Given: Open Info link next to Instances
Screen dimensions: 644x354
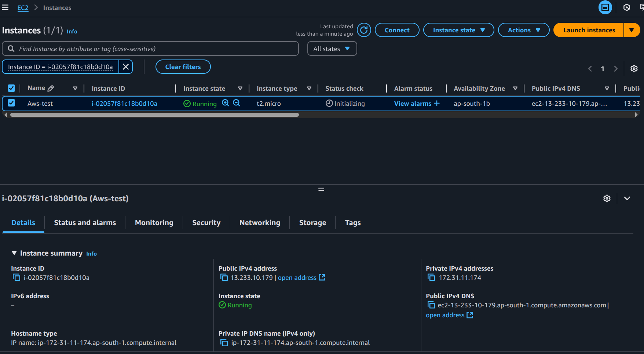Looking at the screenshot, I should point(72,32).
